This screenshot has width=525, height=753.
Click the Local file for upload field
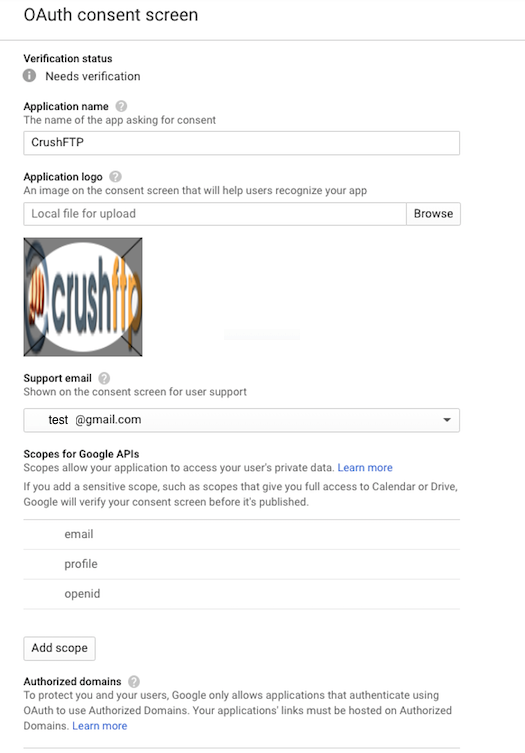(215, 214)
